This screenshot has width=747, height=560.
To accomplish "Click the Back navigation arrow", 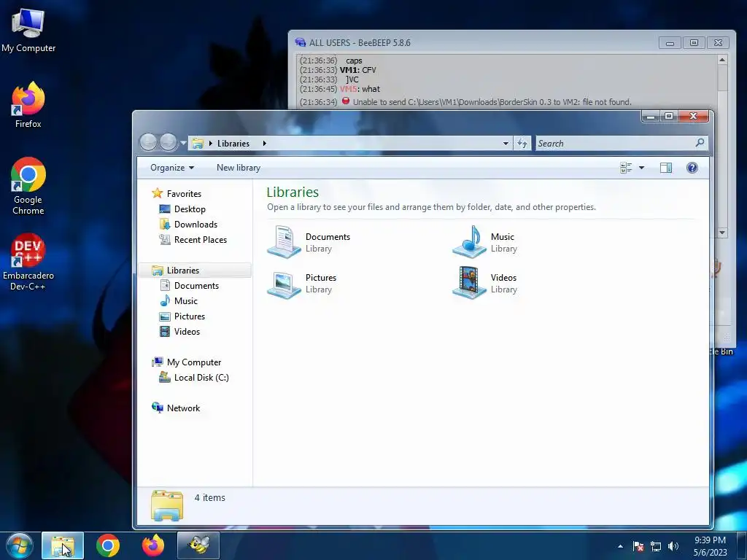I will click(x=149, y=142).
